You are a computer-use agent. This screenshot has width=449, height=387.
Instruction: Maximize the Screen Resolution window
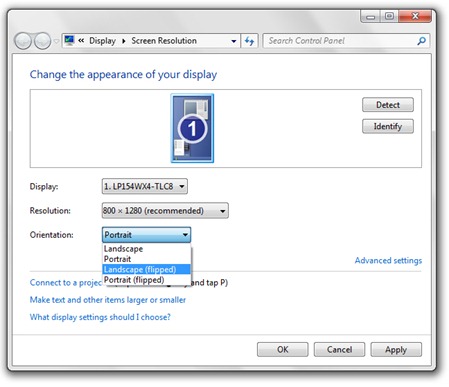click(389, 16)
